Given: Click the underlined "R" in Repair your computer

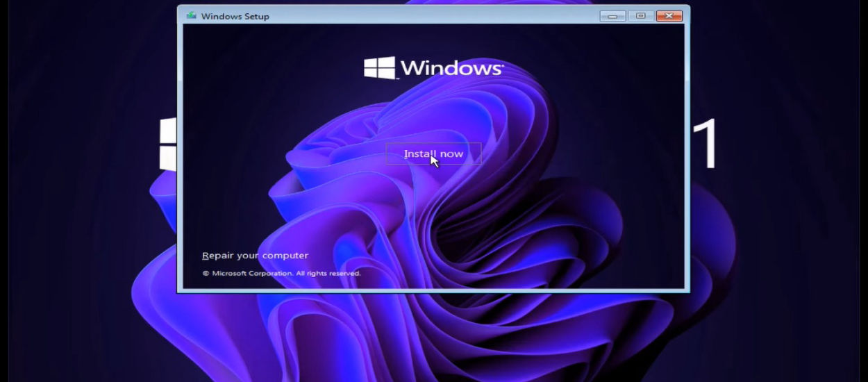Looking at the screenshot, I should pos(205,256).
